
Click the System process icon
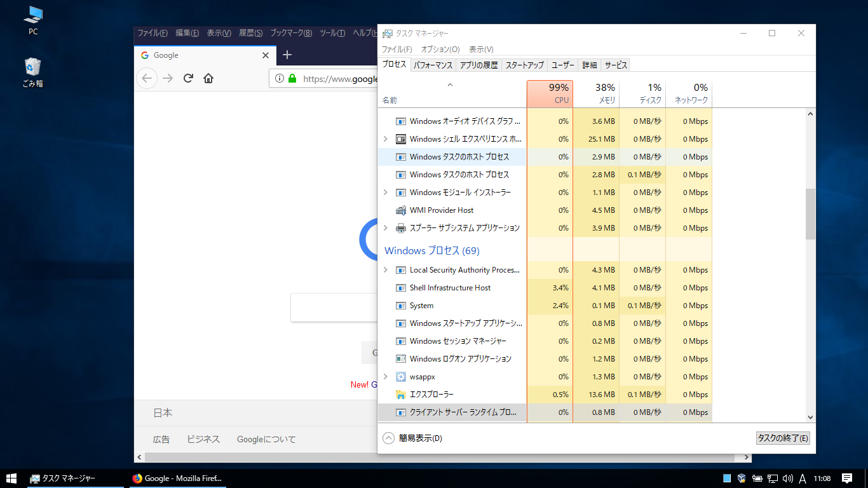click(x=401, y=306)
